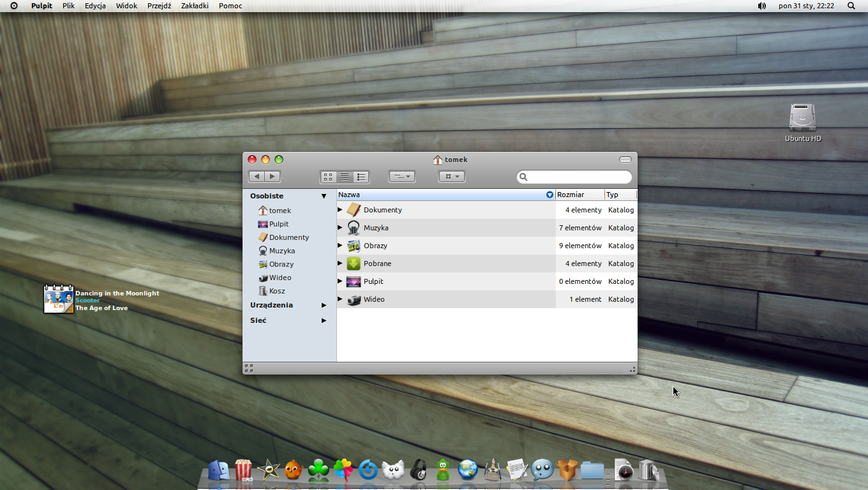Launch the green duck messenger in the dock
Screen dimensions: 868x490
tap(443, 470)
